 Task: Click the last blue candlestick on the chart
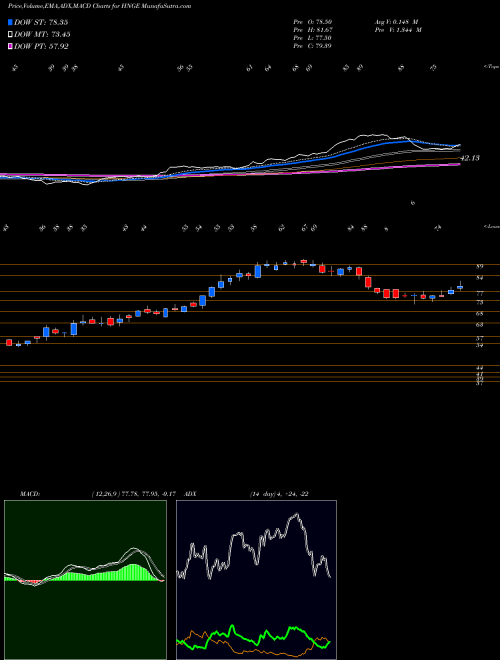point(460,287)
